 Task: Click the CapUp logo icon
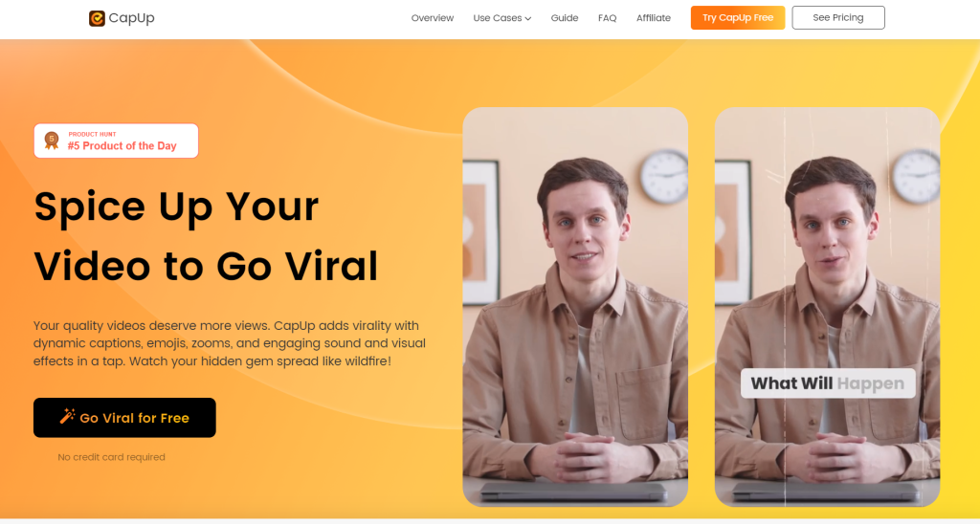click(97, 18)
